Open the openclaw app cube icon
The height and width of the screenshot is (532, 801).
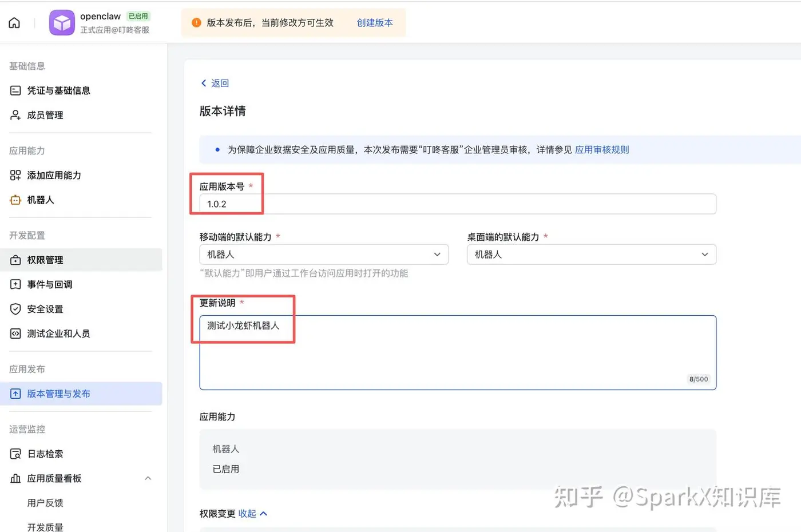pyautogui.click(x=62, y=23)
